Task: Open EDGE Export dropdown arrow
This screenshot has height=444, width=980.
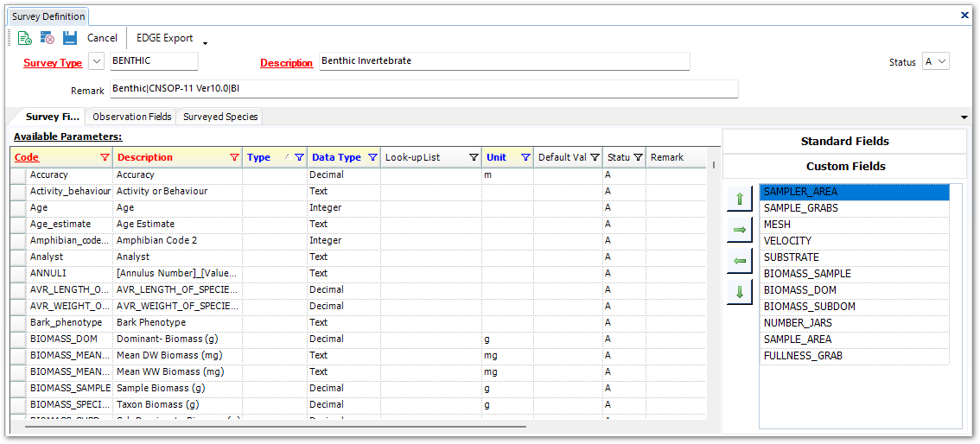Action: 206,42
